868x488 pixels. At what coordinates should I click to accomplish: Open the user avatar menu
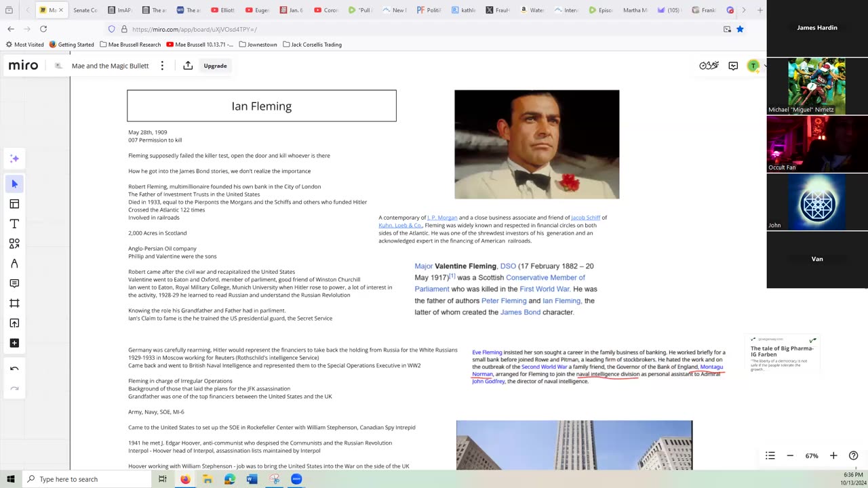[x=753, y=66]
